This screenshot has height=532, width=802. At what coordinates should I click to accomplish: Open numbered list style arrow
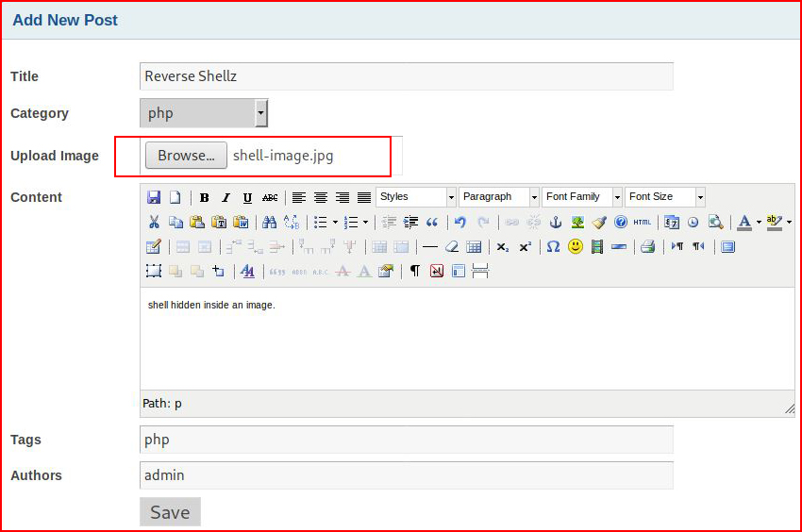(365, 222)
